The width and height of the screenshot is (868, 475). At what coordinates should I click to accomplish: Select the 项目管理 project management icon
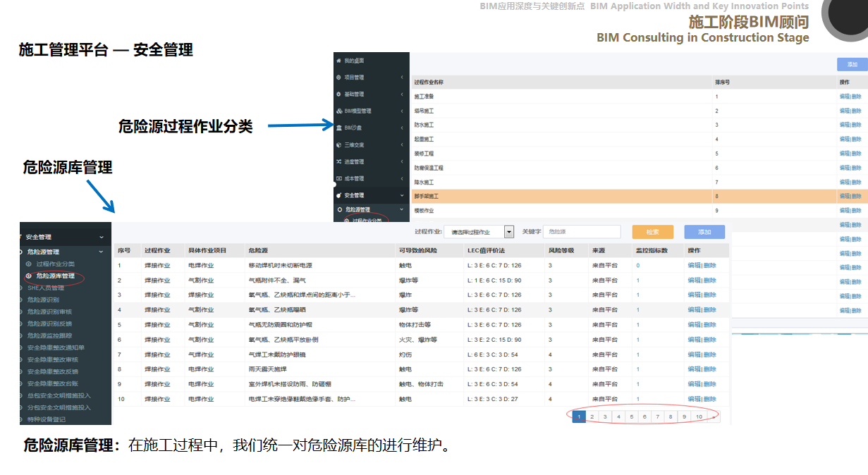(x=340, y=78)
